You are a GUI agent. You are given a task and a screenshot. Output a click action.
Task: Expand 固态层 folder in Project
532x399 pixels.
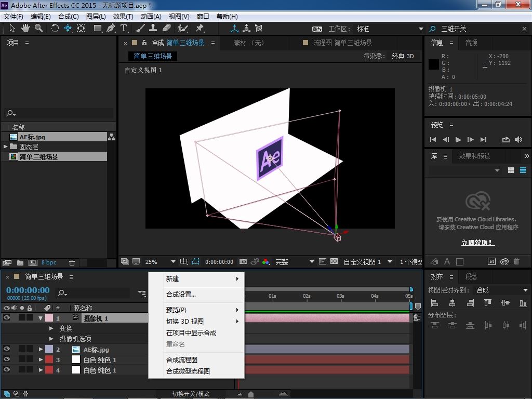5,147
